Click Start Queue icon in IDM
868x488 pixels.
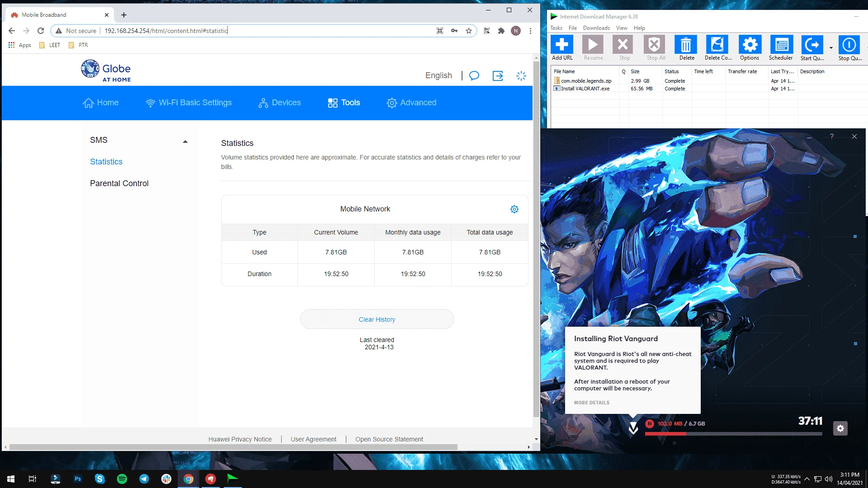tap(812, 47)
